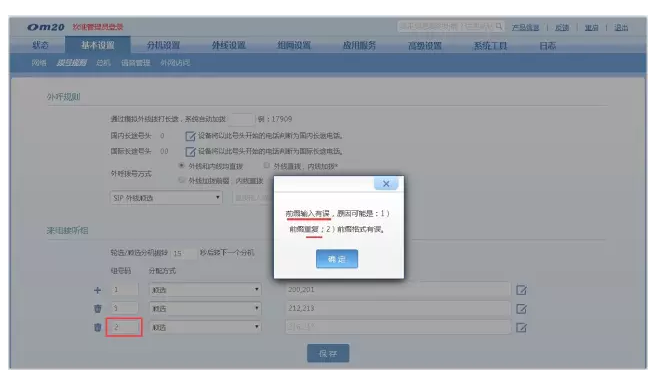Open allocation dropdown for group 3
Screen dimensions: 661x381
205,308
